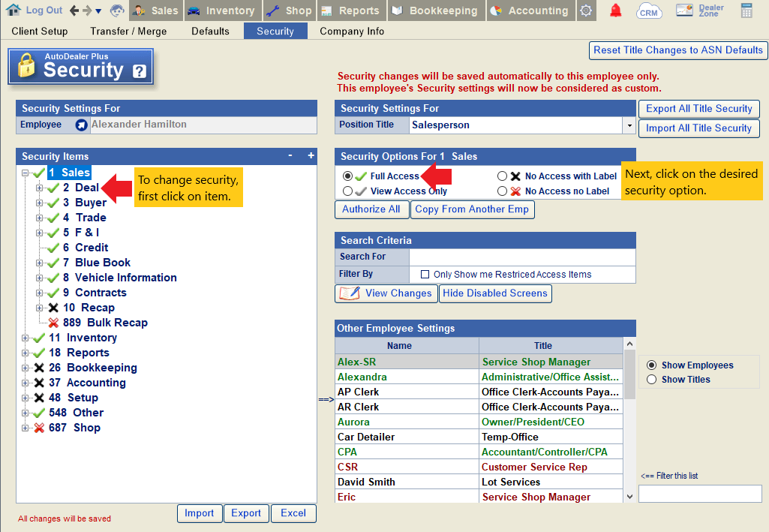Click the Import All Title Security button
The image size is (769, 532).
click(699, 128)
